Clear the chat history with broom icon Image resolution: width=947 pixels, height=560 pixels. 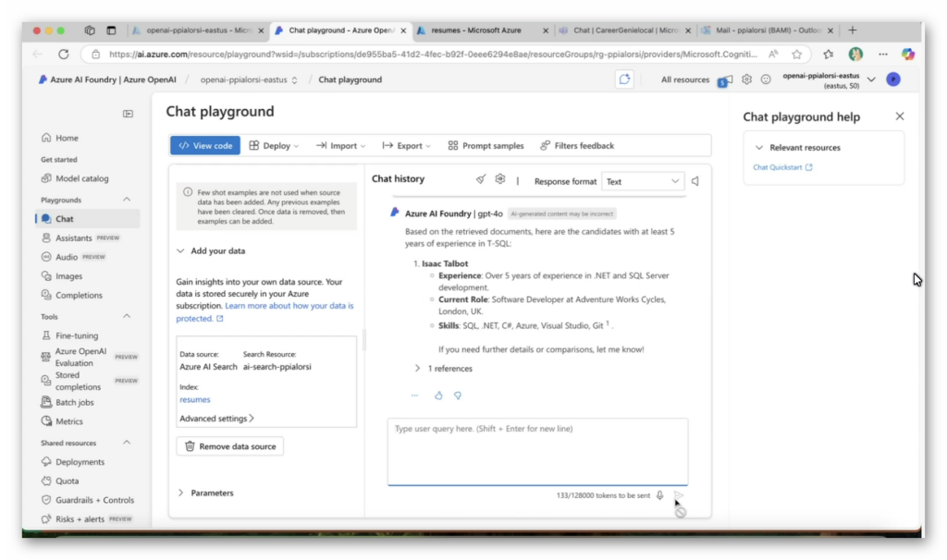pyautogui.click(x=481, y=179)
